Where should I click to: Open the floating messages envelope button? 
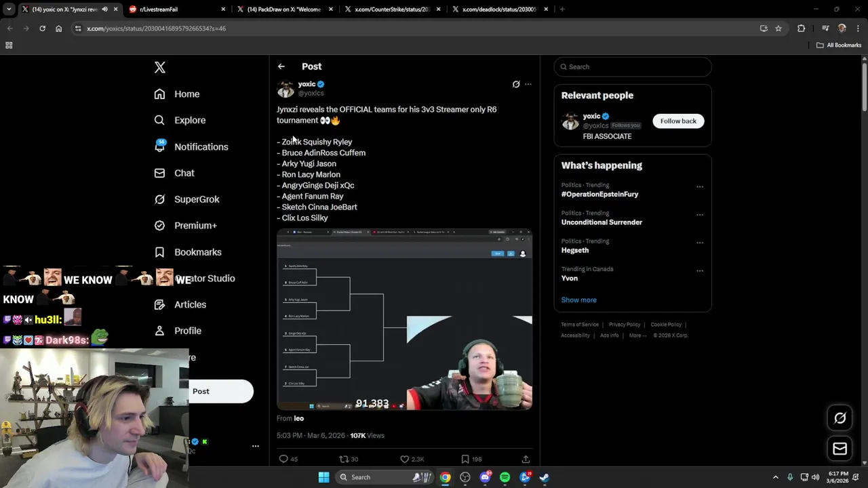[840, 449]
